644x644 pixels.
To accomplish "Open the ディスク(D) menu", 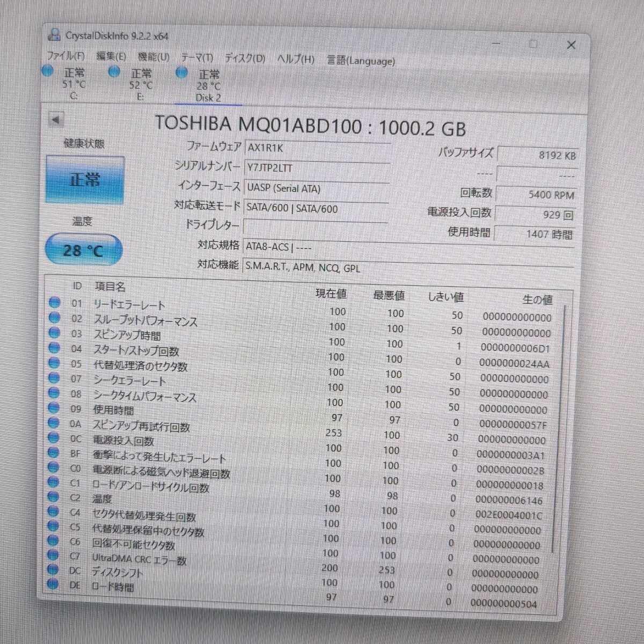I will (x=245, y=58).
